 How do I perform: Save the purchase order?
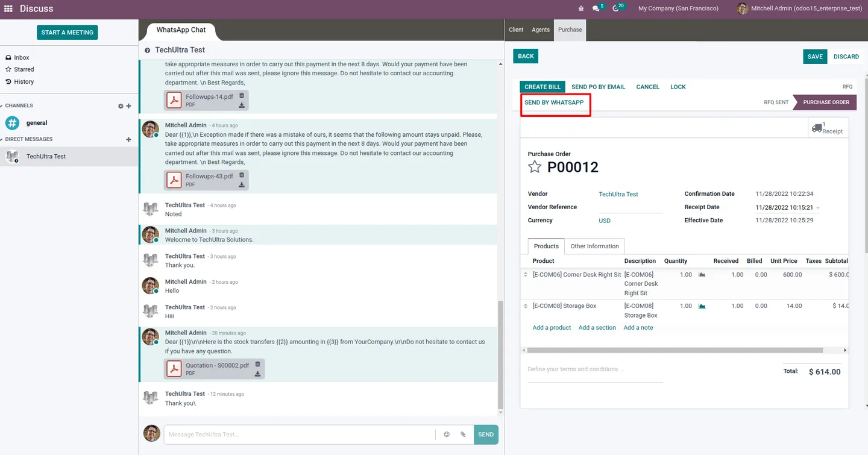[815, 57]
